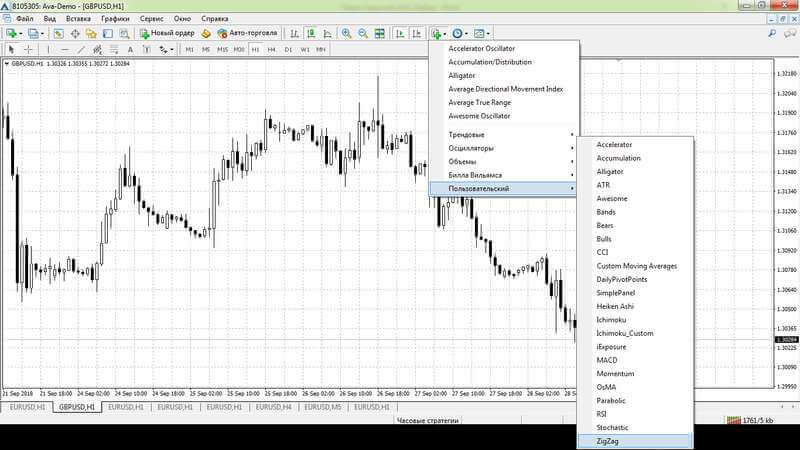Expand the Объемы submenu
This screenshot has height=450, width=800.
[504, 161]
